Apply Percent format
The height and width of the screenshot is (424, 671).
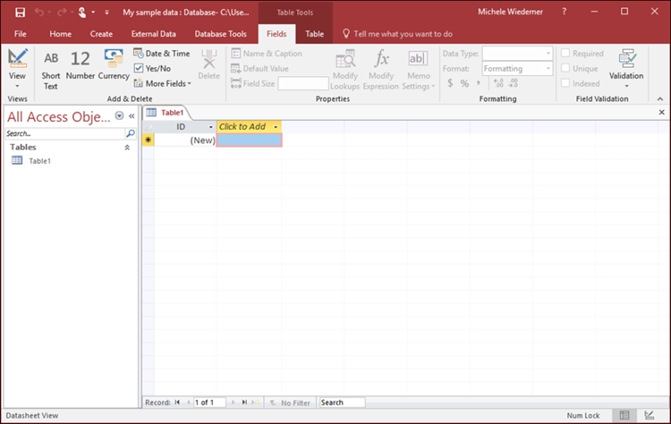(x=464, y=83)
